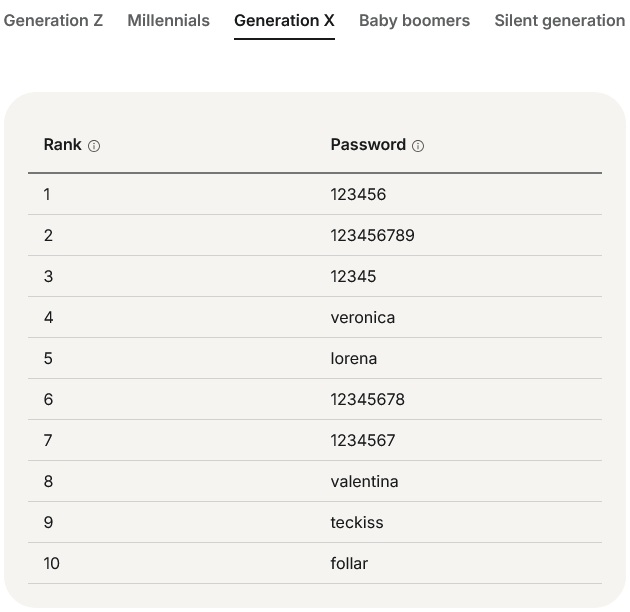Click the follar password in row 10

click(349, 563)
